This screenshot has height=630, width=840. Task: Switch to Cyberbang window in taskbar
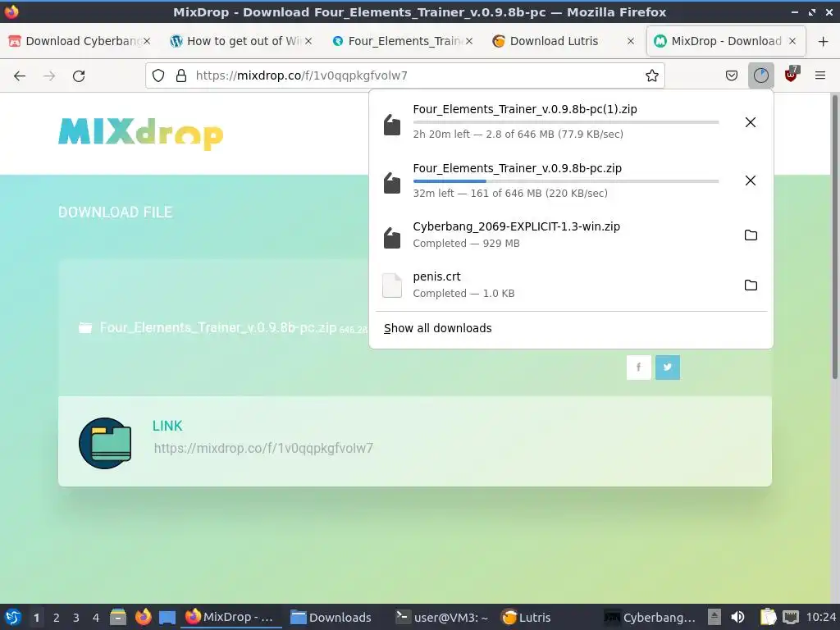[x=650, y=617]
